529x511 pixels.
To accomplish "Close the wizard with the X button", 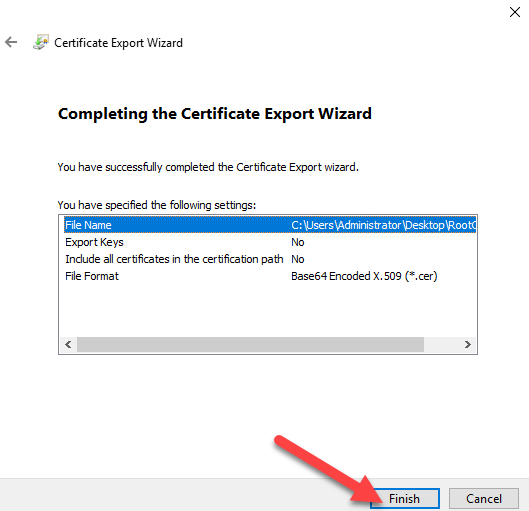I will tap(514, 12).
